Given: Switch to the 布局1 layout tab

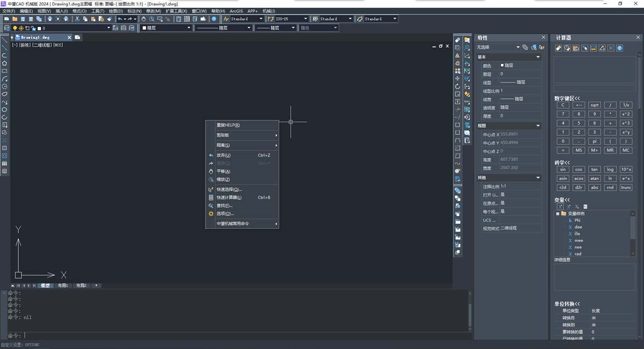Looking at the screenshot, I should click(x=63, y=286).
